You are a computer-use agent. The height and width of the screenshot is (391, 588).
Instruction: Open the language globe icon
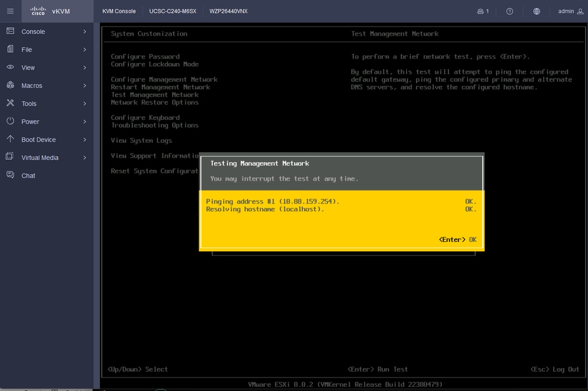click(537, 11)
